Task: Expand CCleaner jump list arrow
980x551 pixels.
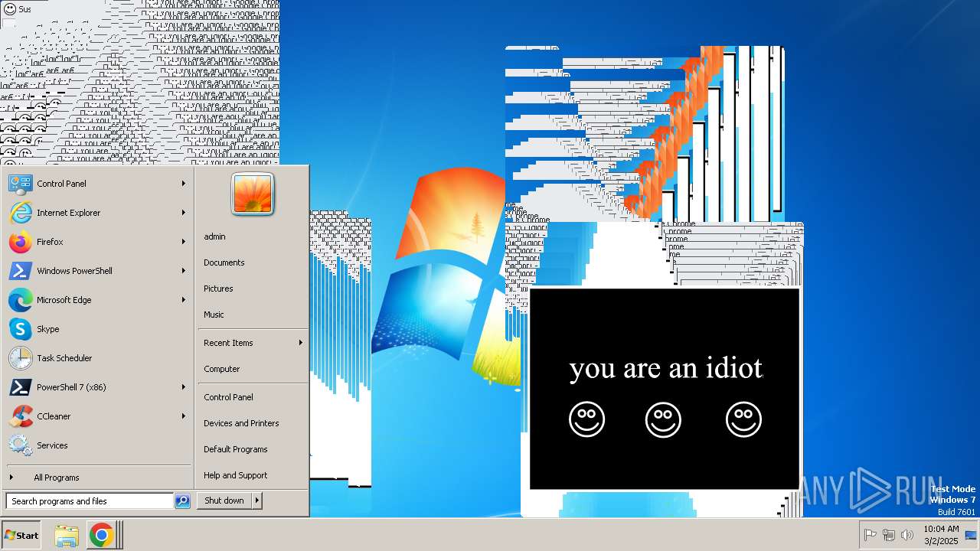Action: [x=184, y=416]
